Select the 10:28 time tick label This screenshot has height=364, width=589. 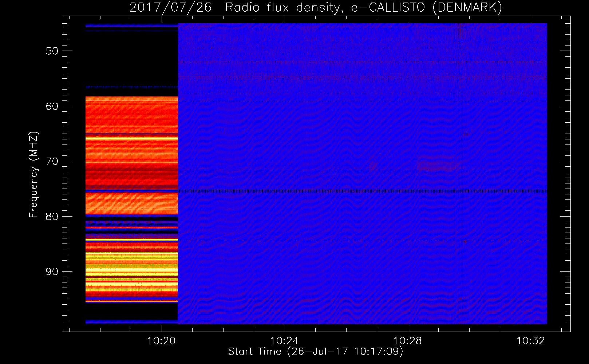[408, 341]
